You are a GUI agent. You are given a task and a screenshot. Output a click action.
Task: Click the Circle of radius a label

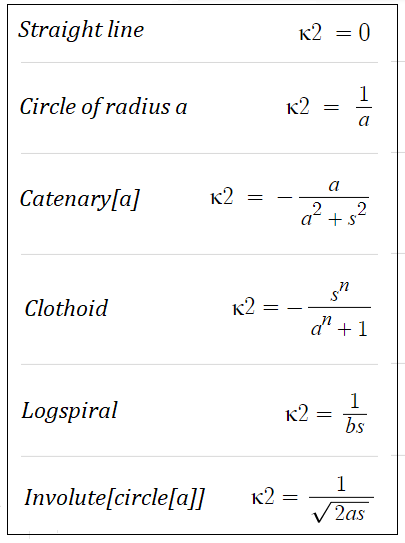coord(104,106)
